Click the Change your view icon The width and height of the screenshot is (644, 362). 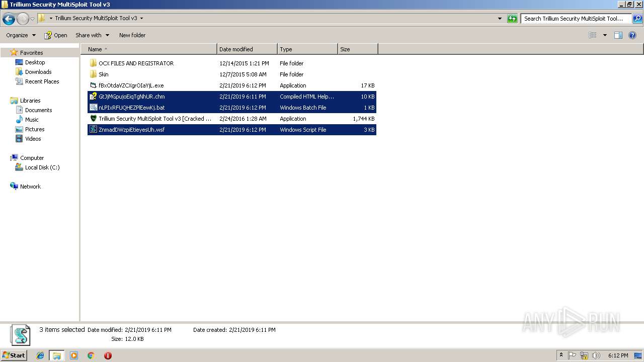coord(593,35)
